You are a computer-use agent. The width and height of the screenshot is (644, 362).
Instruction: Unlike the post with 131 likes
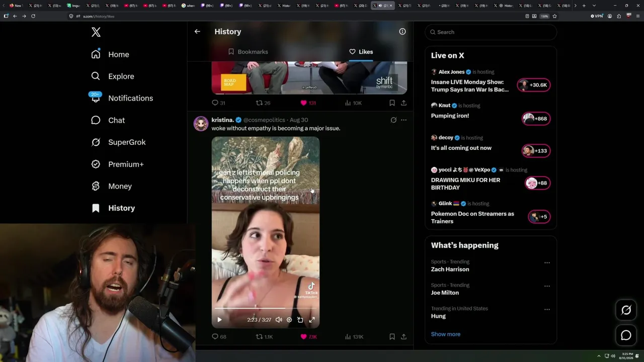[x=308, y=103]
